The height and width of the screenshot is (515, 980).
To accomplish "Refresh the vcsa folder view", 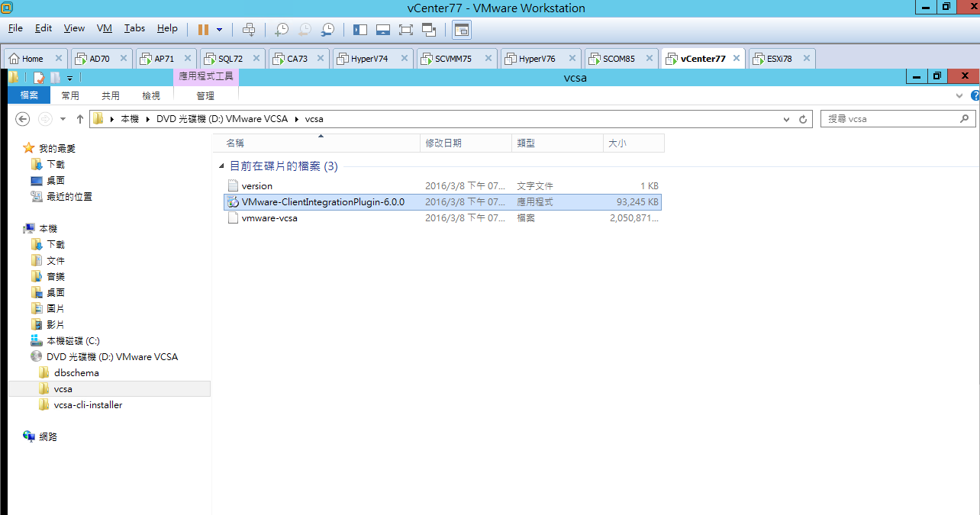I will [803, 120].
